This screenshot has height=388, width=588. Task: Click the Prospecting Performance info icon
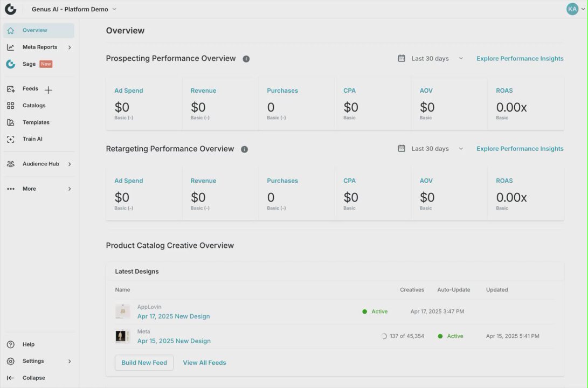point(246,59)
